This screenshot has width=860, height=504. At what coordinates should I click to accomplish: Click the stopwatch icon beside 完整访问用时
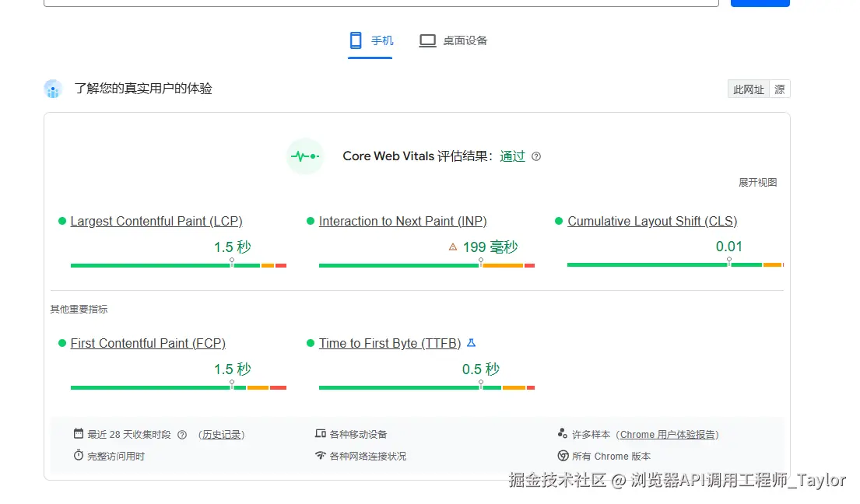(x=79, y=456)
